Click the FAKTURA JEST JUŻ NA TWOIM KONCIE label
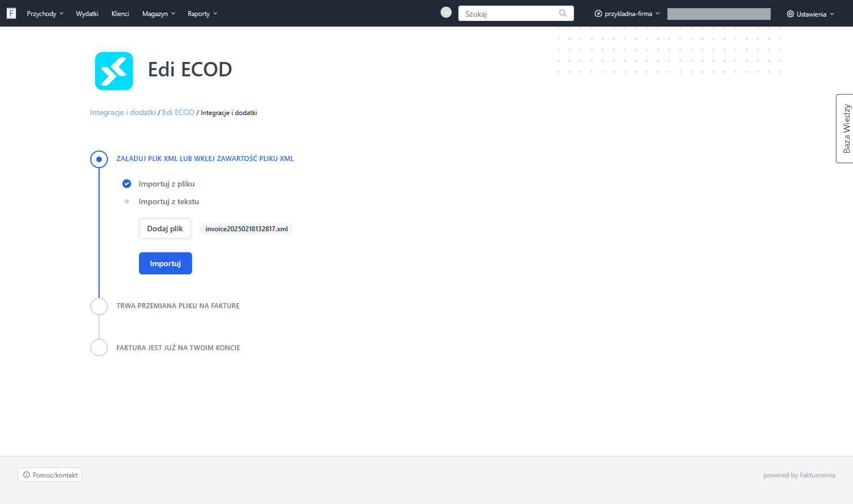The image size is (853, 504). point(178,348)
